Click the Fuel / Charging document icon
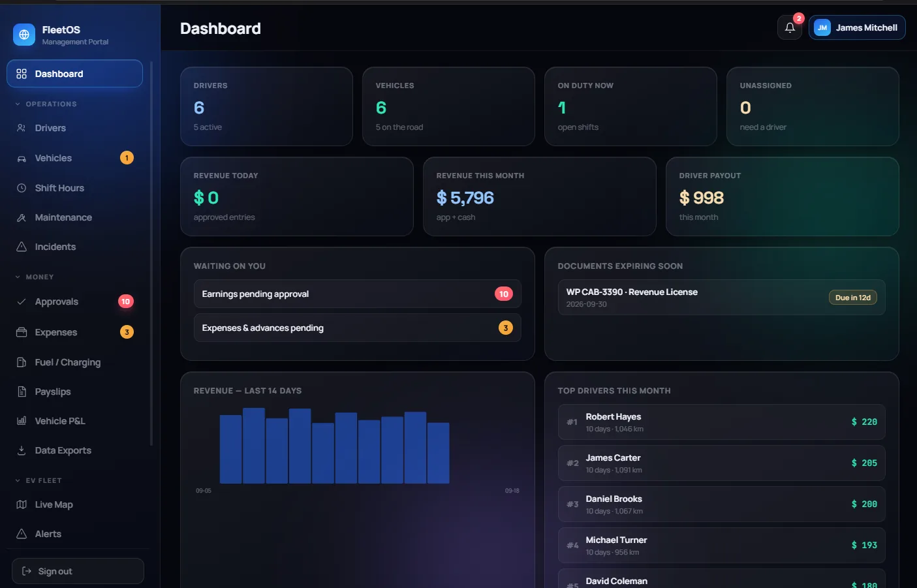 (22, 362)
